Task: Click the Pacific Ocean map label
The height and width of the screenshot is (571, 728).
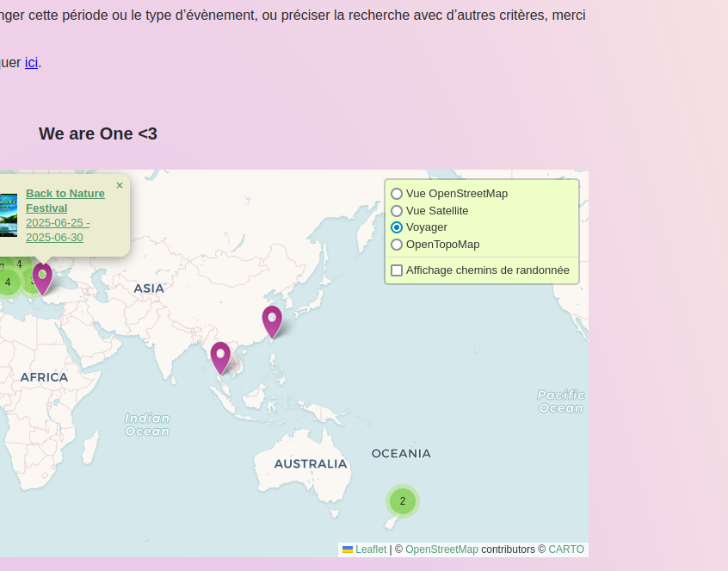Action: tap(561, 401)
